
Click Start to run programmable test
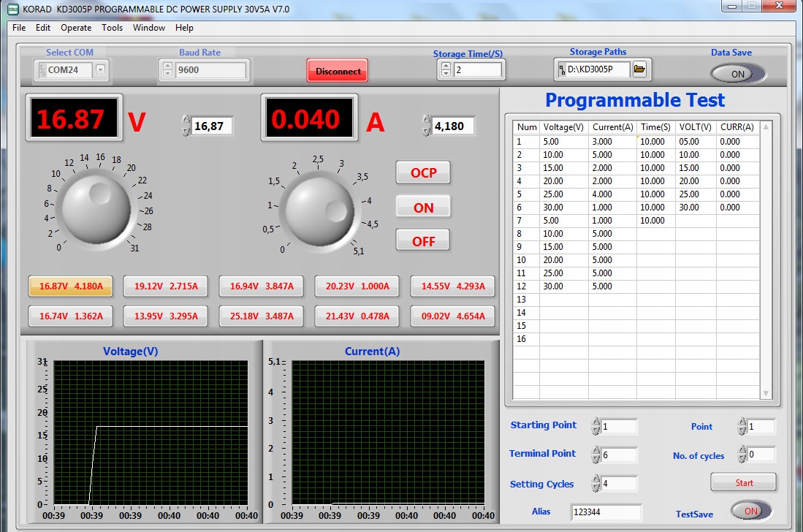[x=743, y=482]
